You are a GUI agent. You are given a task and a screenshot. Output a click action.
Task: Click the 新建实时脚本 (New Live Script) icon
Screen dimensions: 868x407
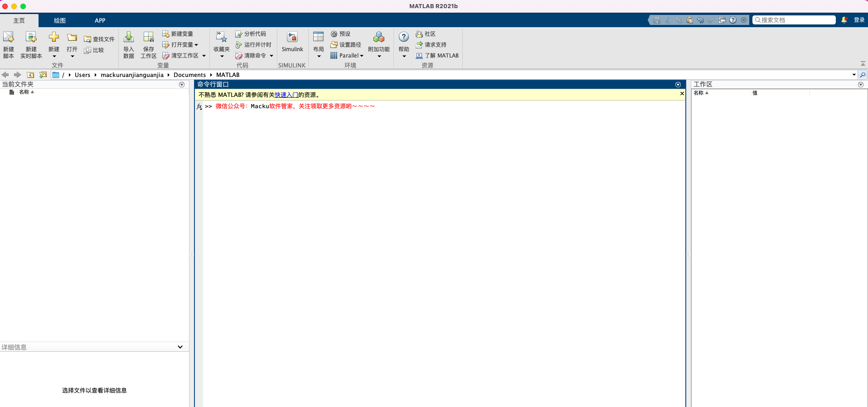click(31, 37)
